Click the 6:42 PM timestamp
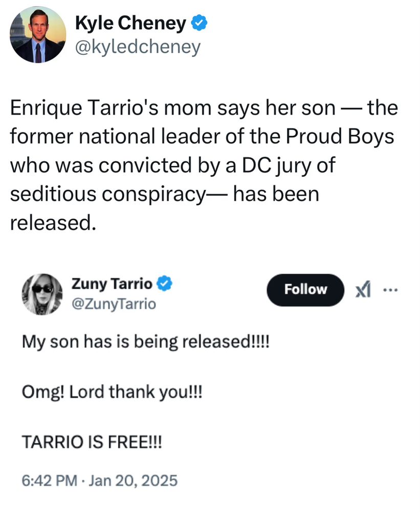This screenshot has height=512, width=420. coord(49,481)
